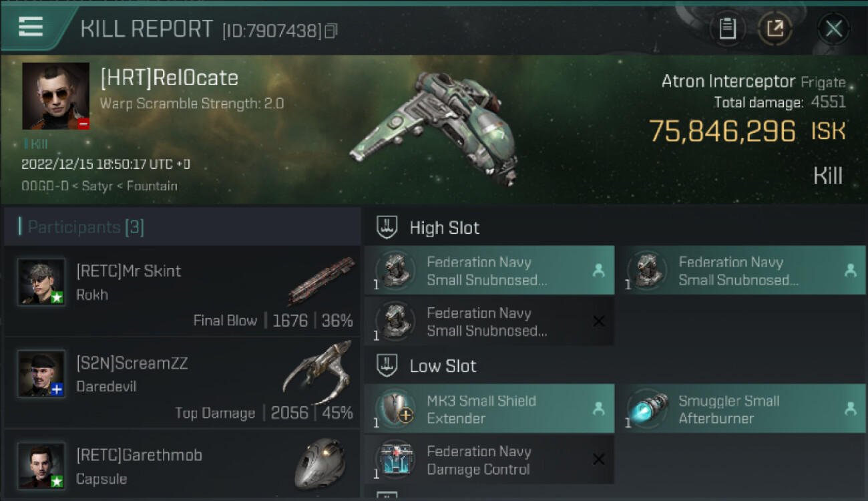The image size is (868, 501).
Task: Click the Low Slot section header
Action: click(x=443, y=366)
